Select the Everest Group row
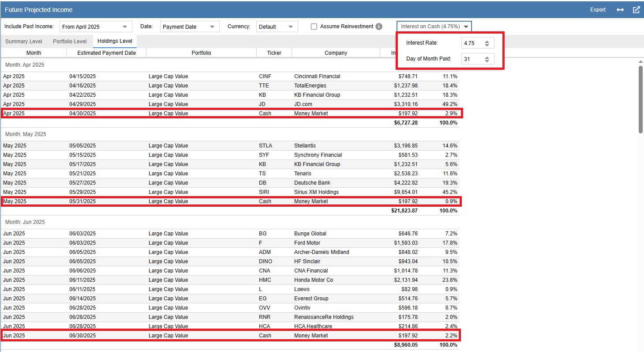The height and width of the screenshot is (352, 644). 230,299
